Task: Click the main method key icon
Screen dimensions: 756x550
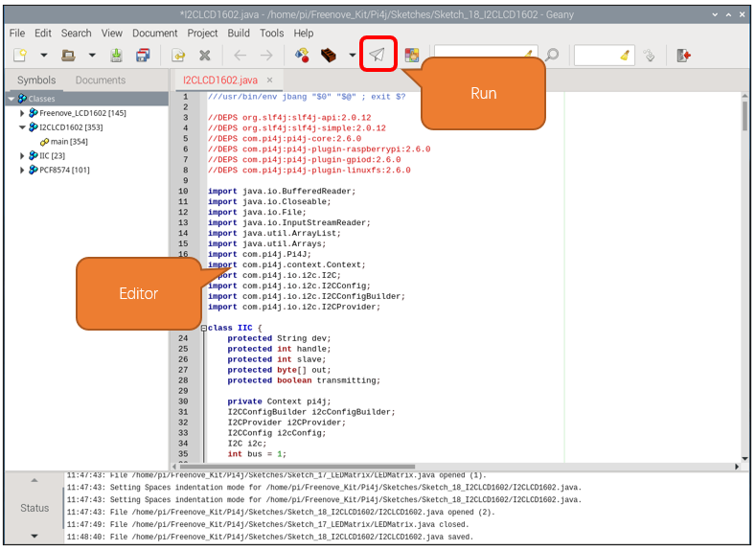Action: point(44,142)
